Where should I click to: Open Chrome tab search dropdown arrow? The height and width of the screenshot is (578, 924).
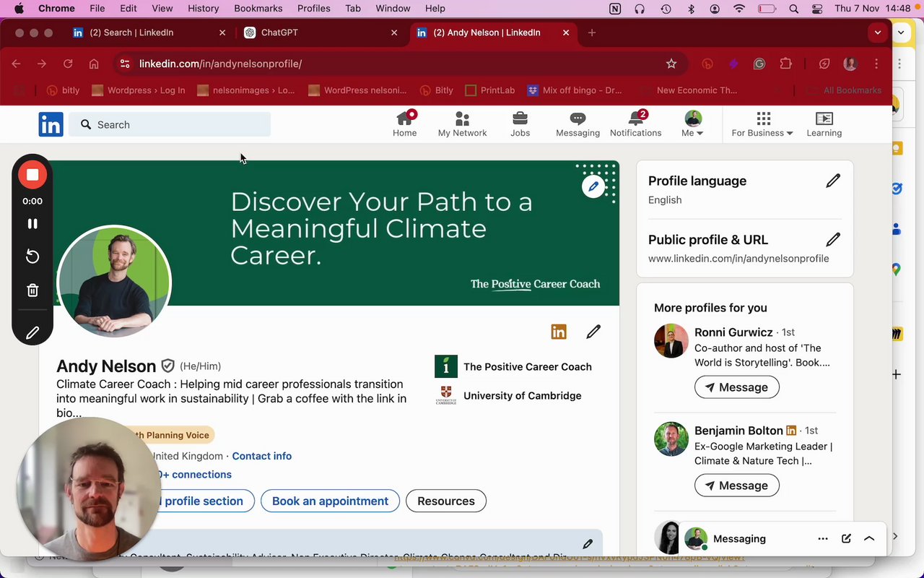(x=878, y=33)
